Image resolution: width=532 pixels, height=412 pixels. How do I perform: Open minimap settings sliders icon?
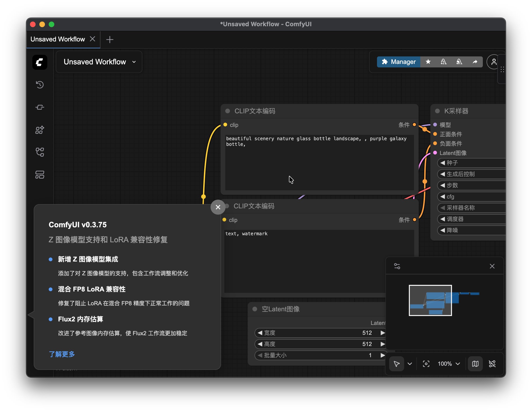pyautogui.click(x=397, y=266)
